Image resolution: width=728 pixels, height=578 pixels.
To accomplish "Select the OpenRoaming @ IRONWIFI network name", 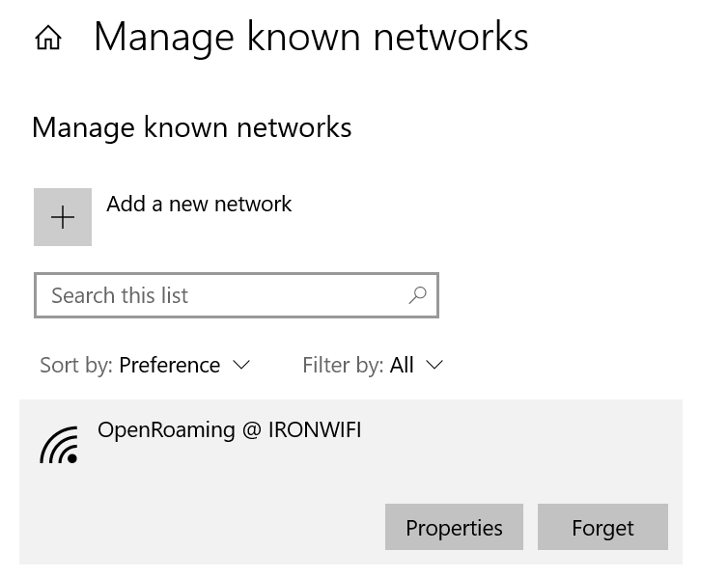I will 230,430.
